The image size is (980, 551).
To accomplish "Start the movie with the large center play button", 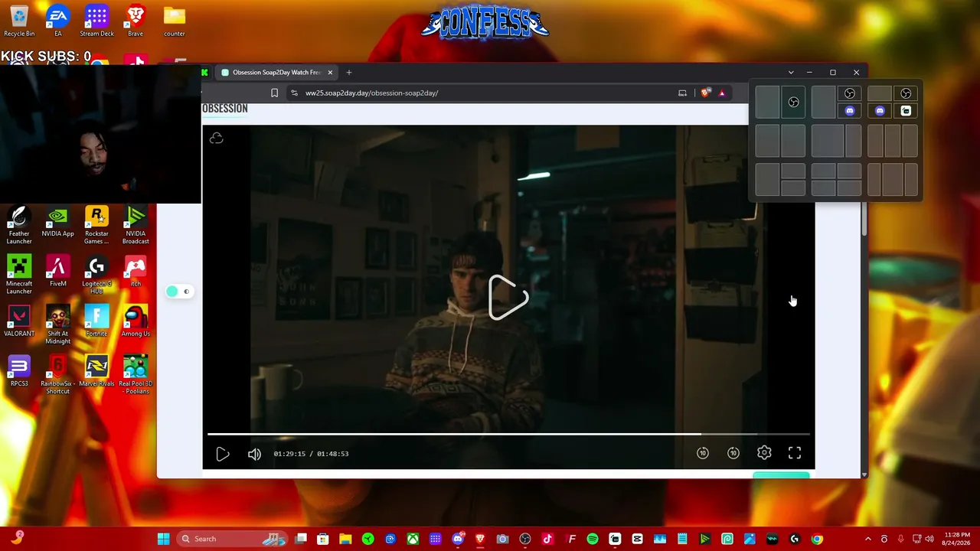I will pos(508,297).
